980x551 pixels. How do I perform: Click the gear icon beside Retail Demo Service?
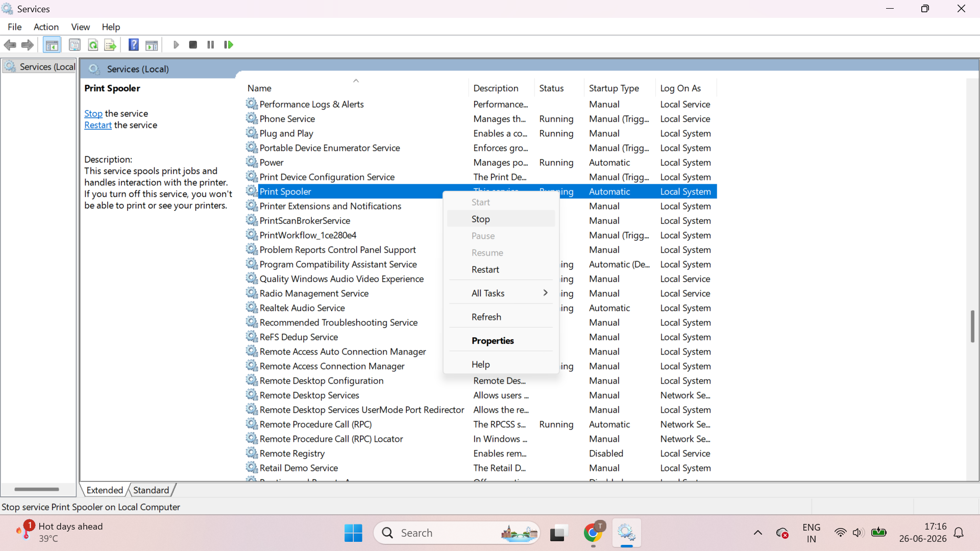point(252,468)
